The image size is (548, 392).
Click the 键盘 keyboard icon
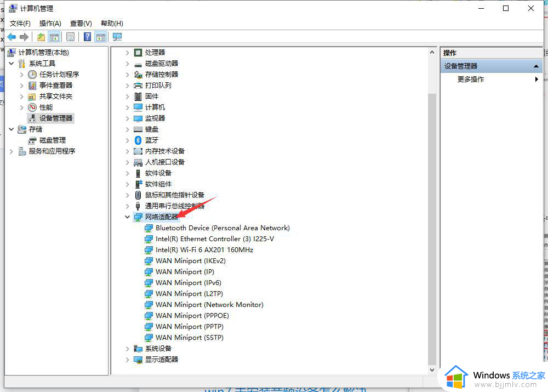click(138, 129)
